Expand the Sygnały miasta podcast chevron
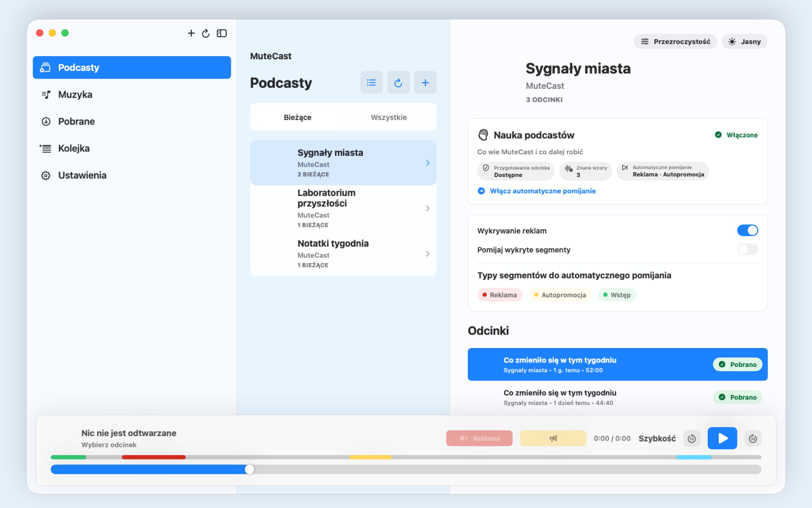 coord(428,163)
